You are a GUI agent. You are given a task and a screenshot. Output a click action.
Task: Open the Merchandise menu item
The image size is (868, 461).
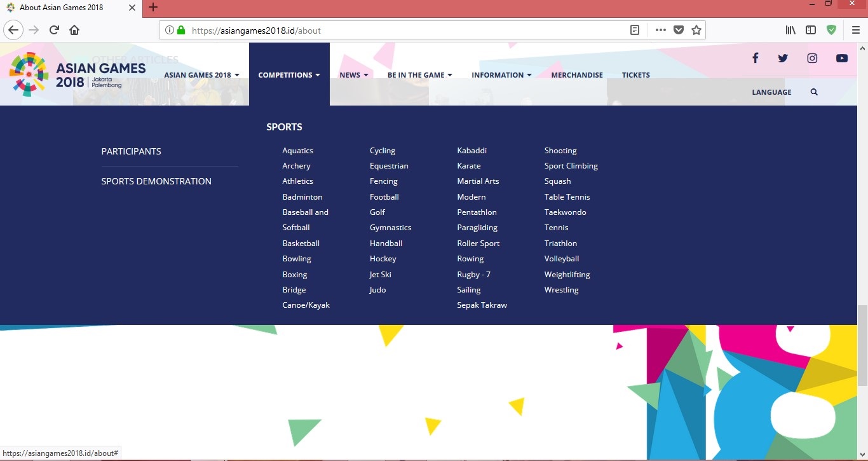[577, 75]
